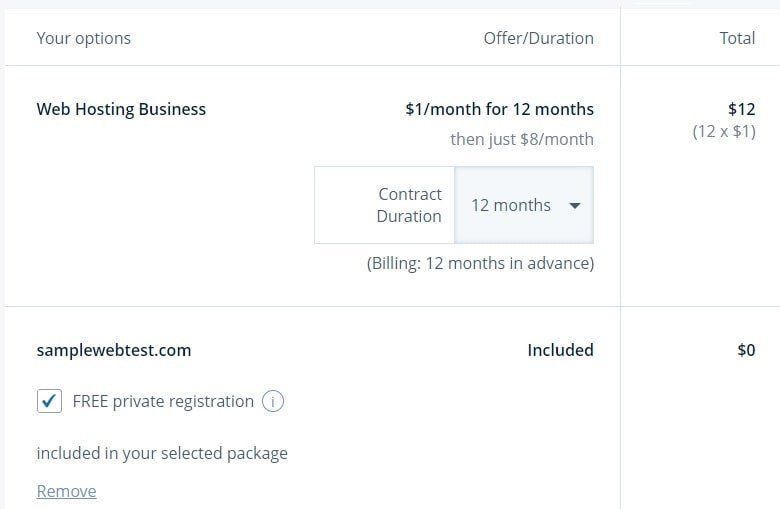The image size is (780, 509).
Task: Click the $0 domain total
Action: pos(746,350)
